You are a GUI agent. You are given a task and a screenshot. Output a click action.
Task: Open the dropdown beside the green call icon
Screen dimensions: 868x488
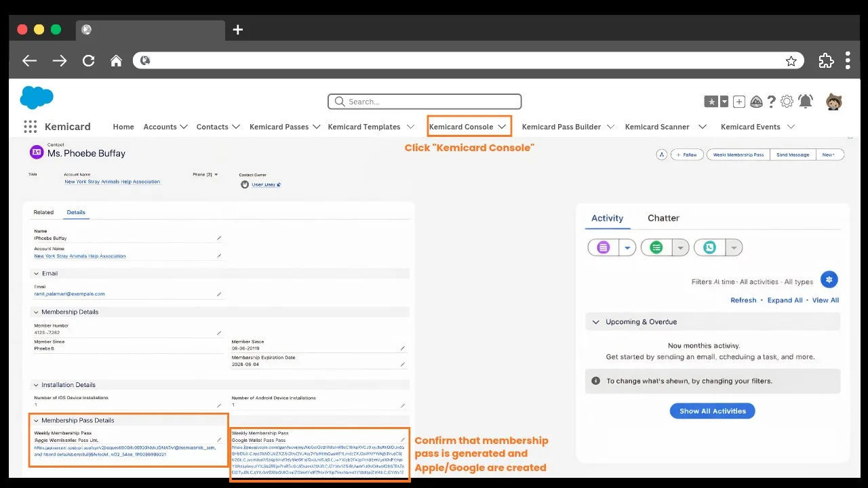(x=680, y=247)
